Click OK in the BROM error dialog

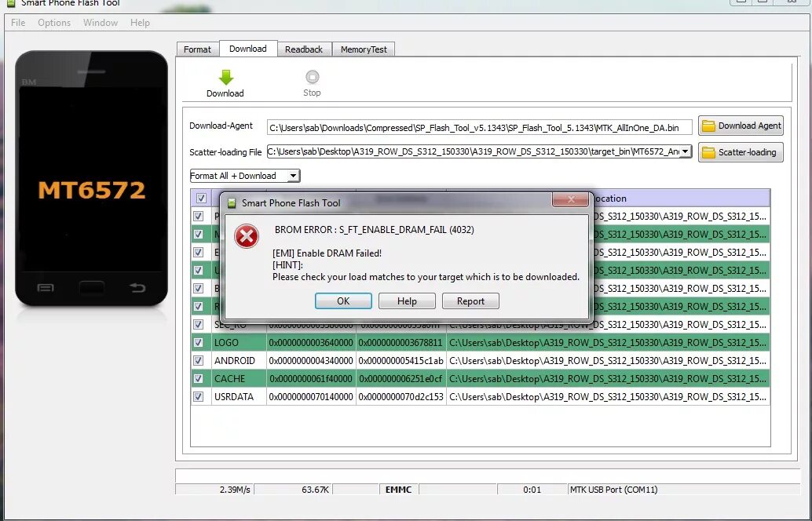pyautogui.click(x=343, y=301)
